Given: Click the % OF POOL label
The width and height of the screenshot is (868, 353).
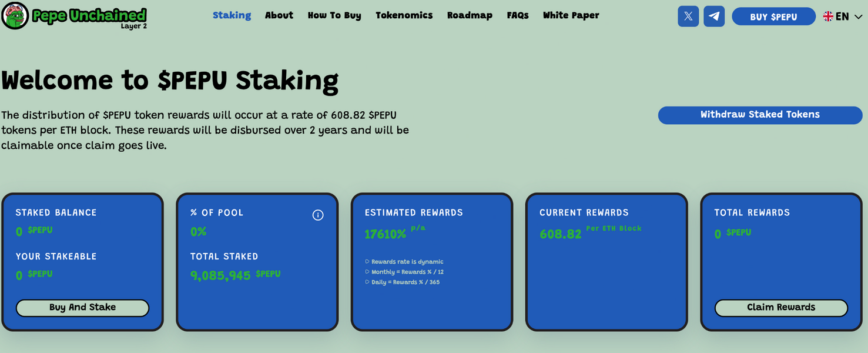Looking at the screenshot, I should tap(217, 212).
